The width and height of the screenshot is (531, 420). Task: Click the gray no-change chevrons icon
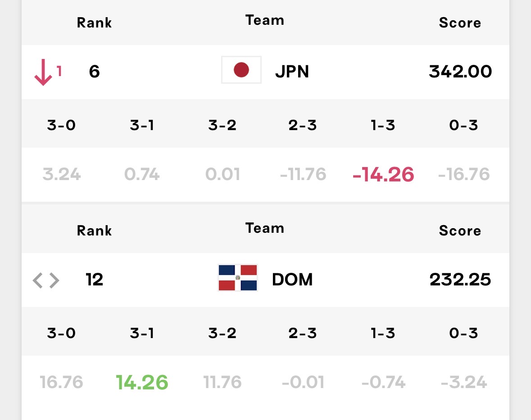point(46,280)
